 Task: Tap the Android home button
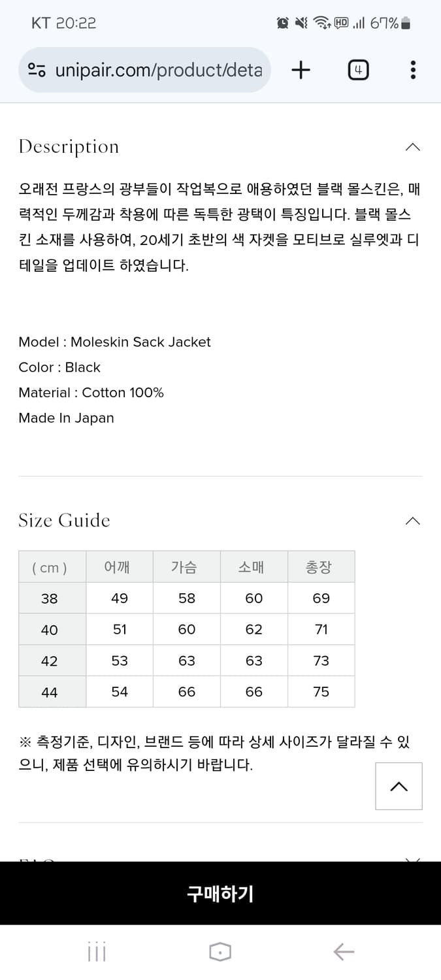(x=220, y=952)
